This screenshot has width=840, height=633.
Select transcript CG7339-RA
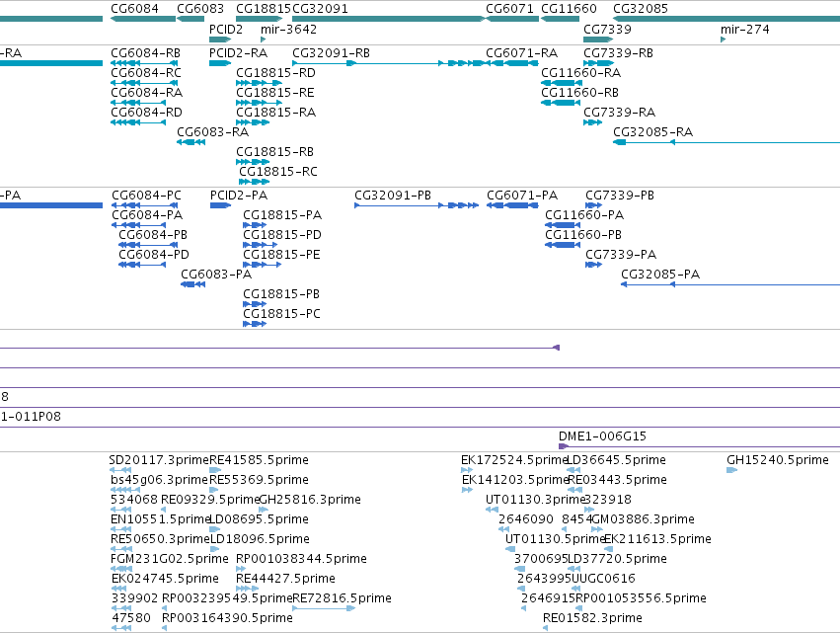tap(619, 113)
